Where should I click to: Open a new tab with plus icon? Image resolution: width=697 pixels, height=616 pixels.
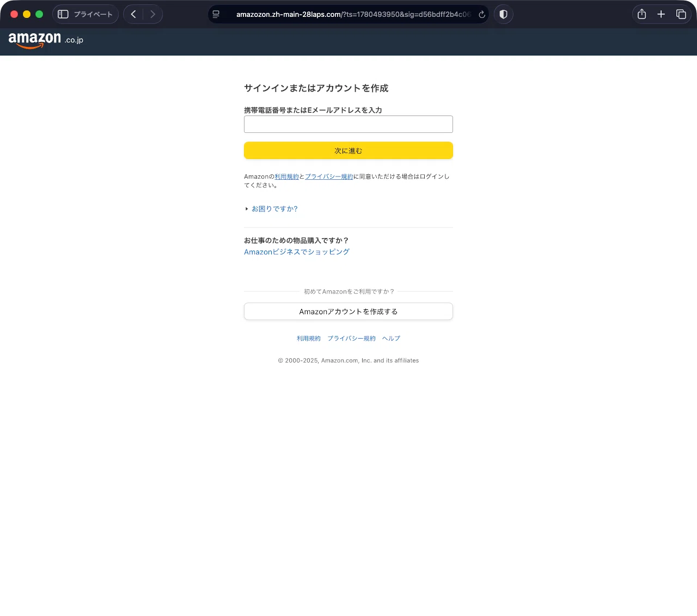pyautogui.click(x=661, y=14)
